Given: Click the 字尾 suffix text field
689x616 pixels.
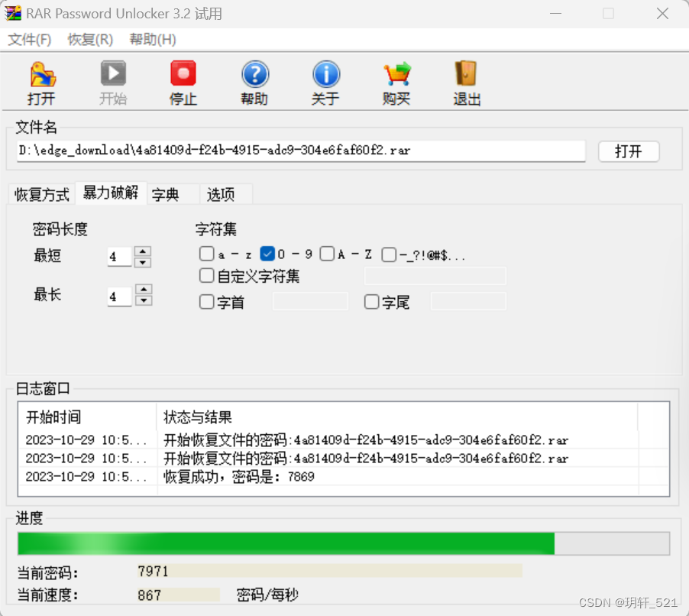Looking at the screenshot, I should coord(468,302).
